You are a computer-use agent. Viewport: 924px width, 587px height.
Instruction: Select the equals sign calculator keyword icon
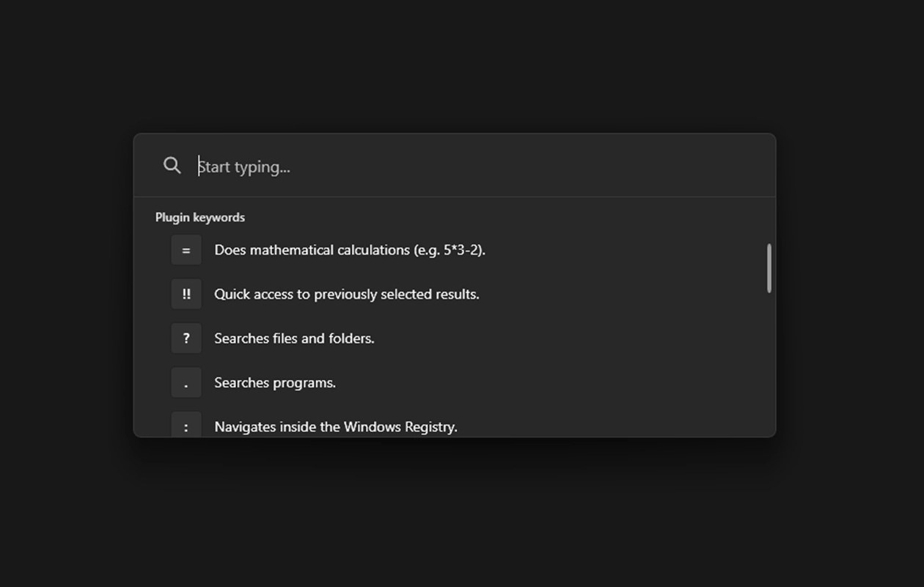point(186,249)
